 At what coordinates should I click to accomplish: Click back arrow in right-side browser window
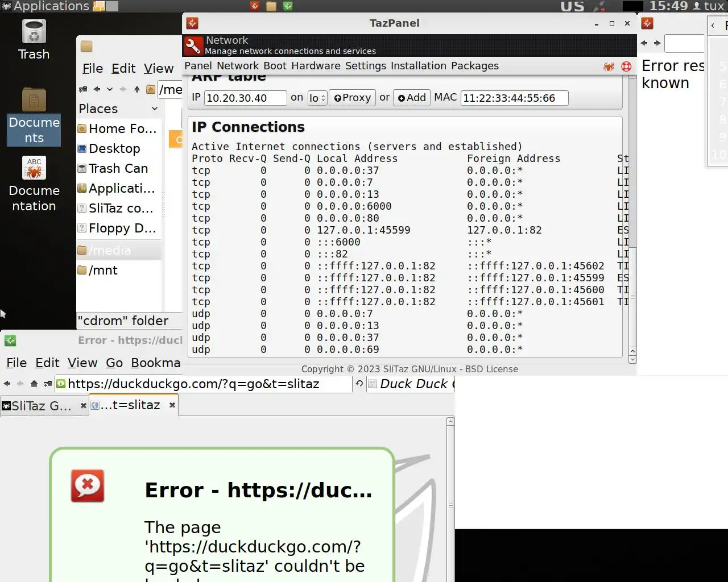click(644, 43)
